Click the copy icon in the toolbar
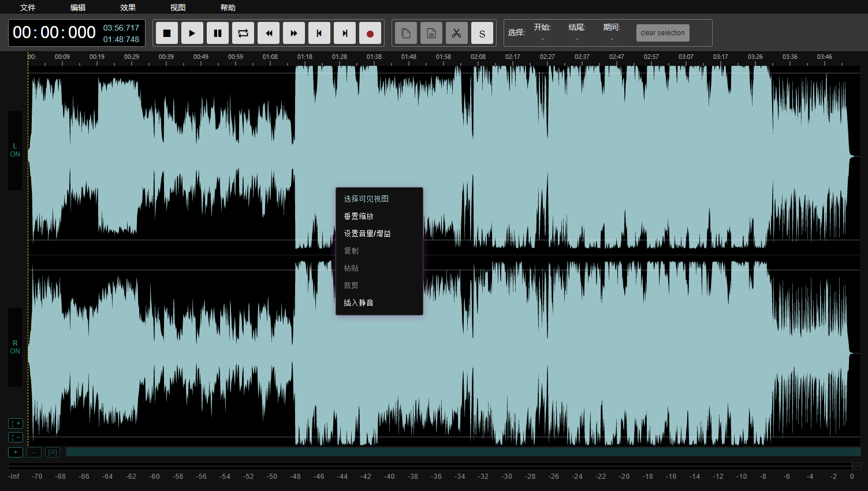This screenshot has height=491, width=868. (x=406, y=33)
